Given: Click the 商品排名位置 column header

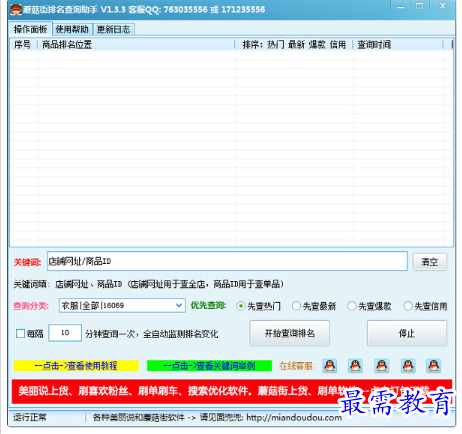Looking at the screenshot, I should 136,44.
